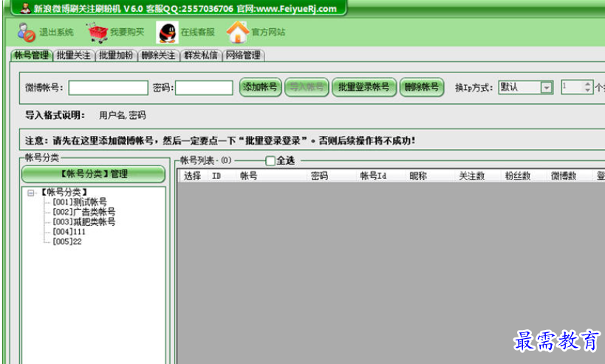This screenshot has height=364, width=605.
Task: Select [002]广告类帐号 category
Action: pos(83,212)
